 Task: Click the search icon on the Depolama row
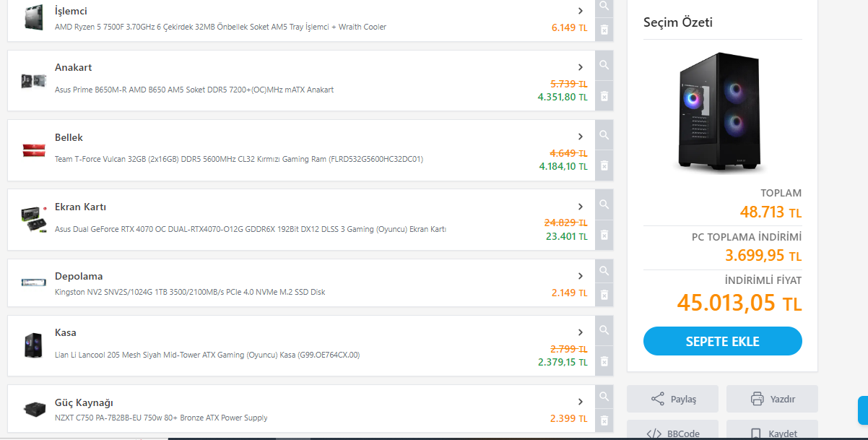coord(604,271)
